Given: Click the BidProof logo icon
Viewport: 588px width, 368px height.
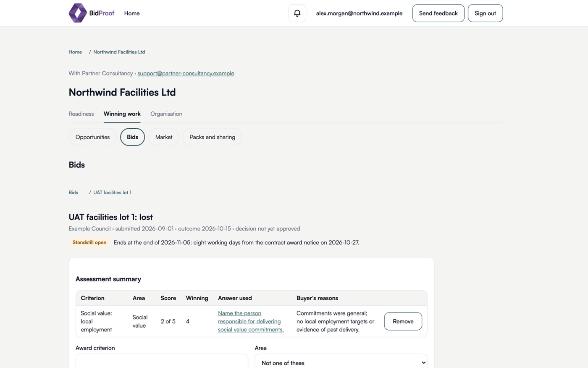Looking at the screenshot, I should coord(78,13).
